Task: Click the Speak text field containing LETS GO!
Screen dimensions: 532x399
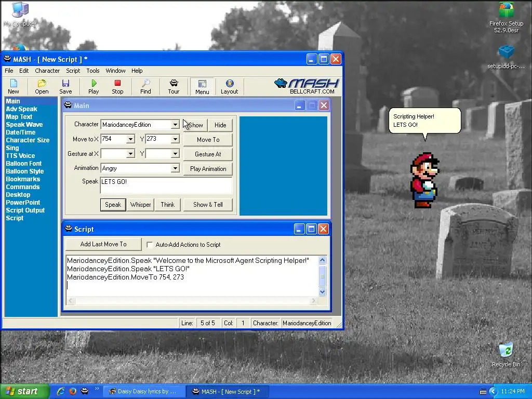Action: pos(166,185)
